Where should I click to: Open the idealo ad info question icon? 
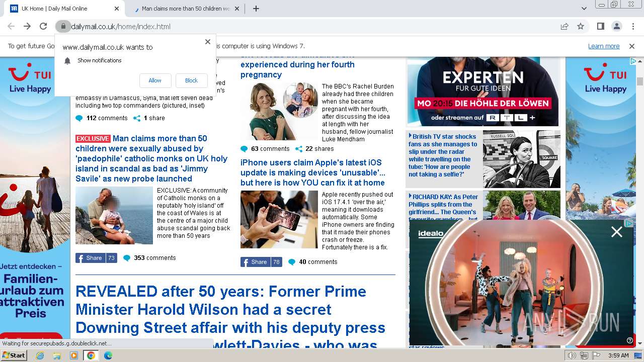point(629,340)
